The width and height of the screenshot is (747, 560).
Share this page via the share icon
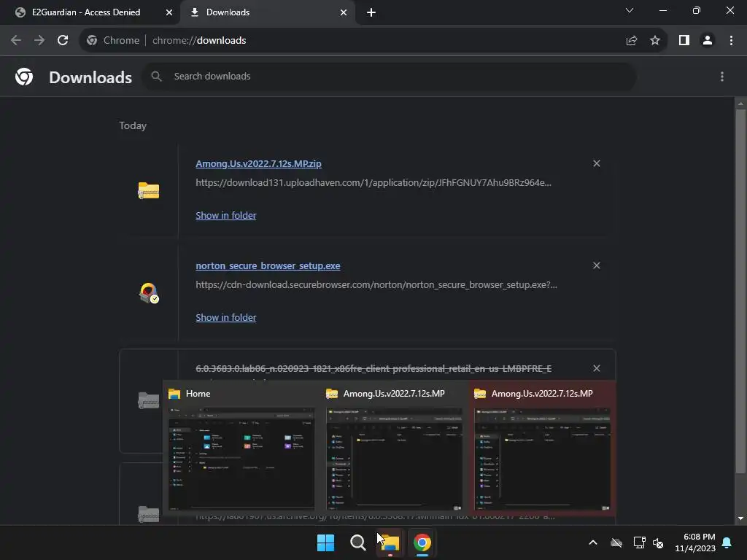(x=632, y=41)
